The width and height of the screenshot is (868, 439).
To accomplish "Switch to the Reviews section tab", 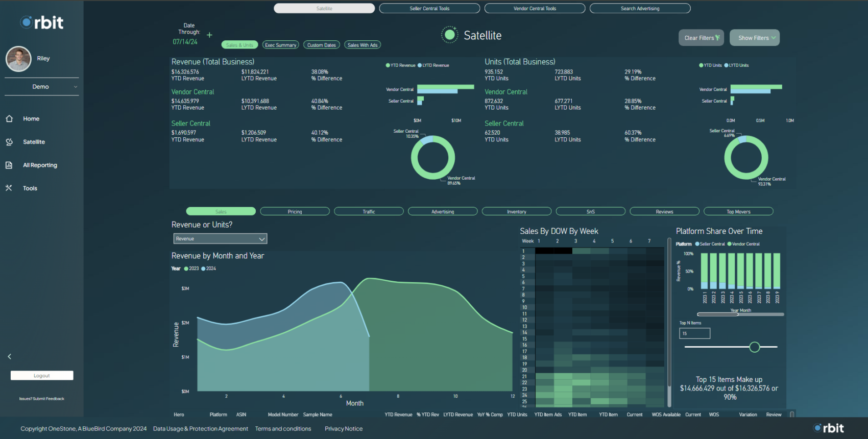I will point(664,211).
